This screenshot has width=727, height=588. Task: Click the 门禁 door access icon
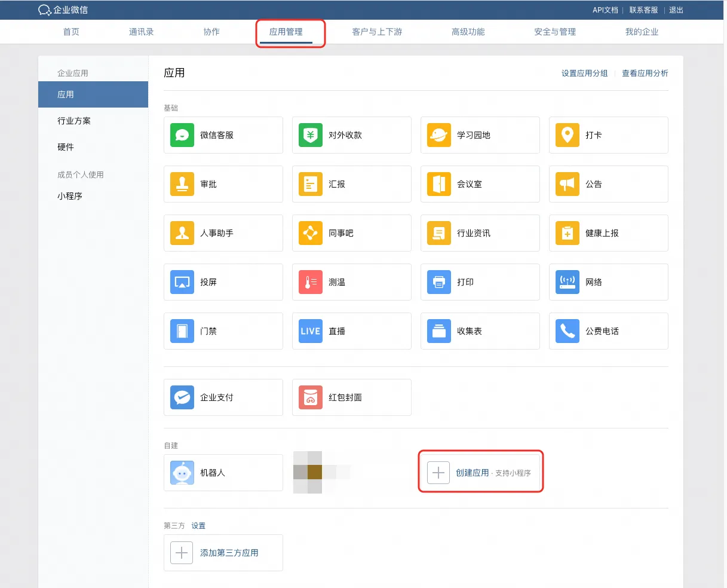tap(182, 331)
